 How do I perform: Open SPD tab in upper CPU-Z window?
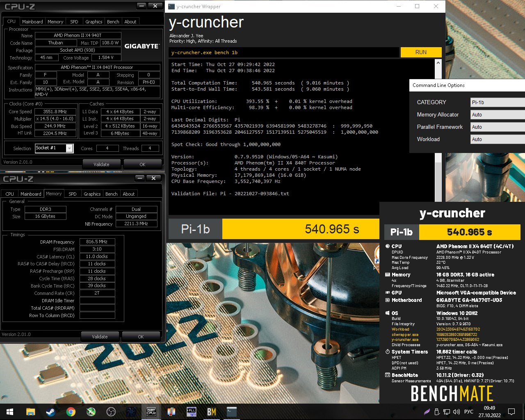(x=74, y=22)
